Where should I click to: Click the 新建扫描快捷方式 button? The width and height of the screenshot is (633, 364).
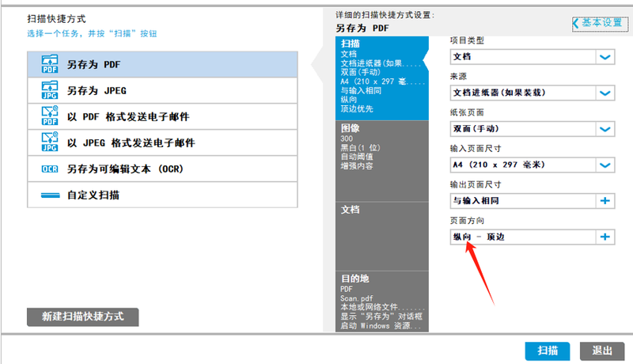(x=83, y=317)
